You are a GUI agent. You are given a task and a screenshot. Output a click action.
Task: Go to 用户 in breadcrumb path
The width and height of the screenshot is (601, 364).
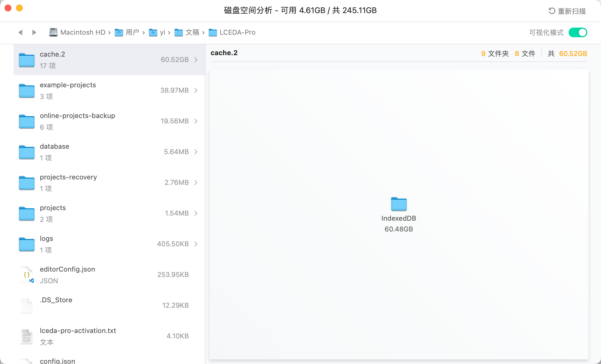click(132, 32)
